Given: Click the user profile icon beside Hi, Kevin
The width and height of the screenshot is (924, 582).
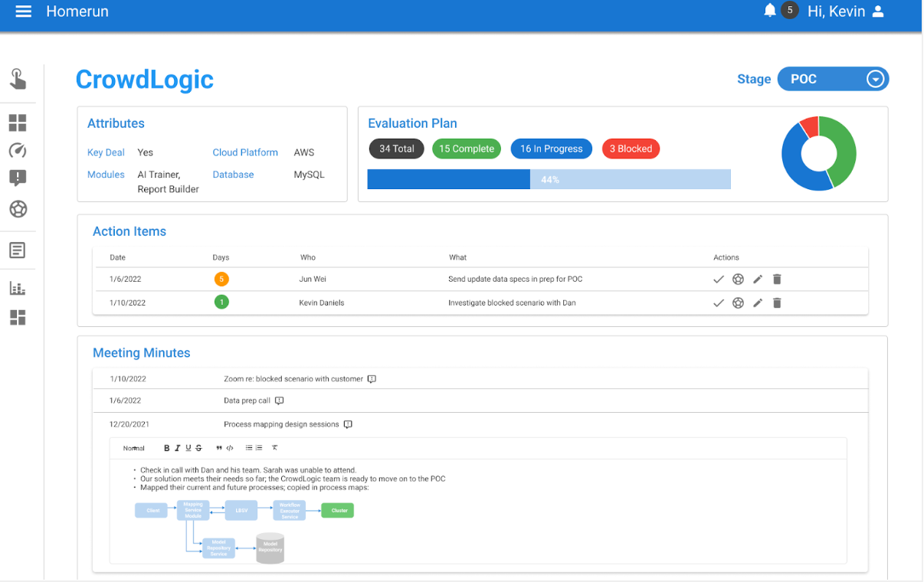Looking at the screenshot, I should 878,11.
